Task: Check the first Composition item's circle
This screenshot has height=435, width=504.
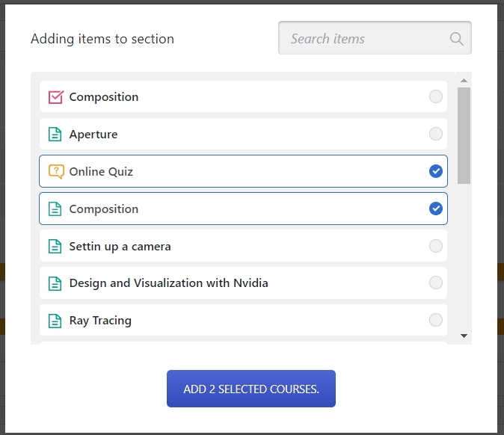Action: coord(436,96)
